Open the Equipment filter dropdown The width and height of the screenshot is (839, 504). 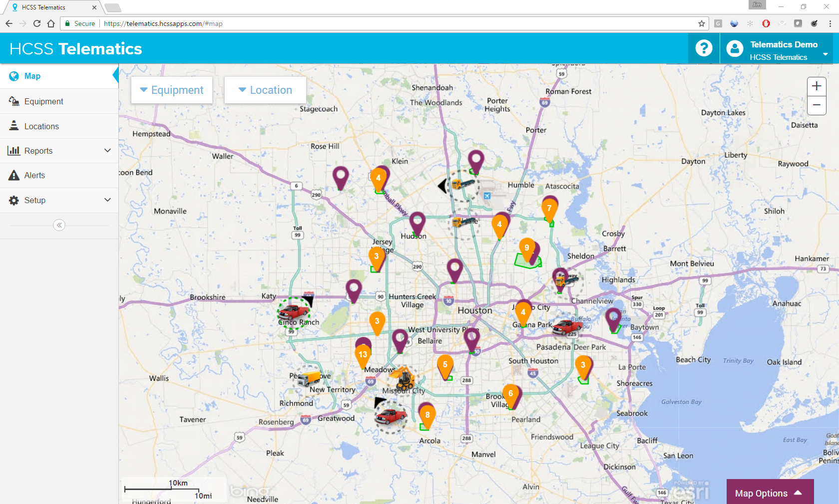pyautogui.click(x=172, y=90)
